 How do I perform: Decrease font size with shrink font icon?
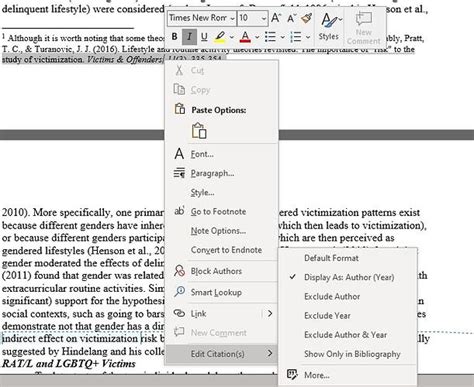coord(291,18)
